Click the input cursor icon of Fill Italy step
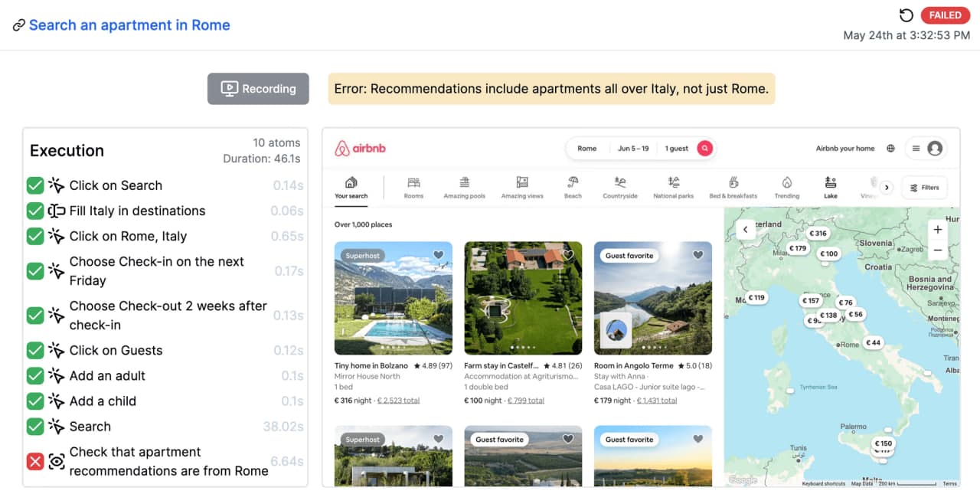980x494 pixels. click(56, 211)
